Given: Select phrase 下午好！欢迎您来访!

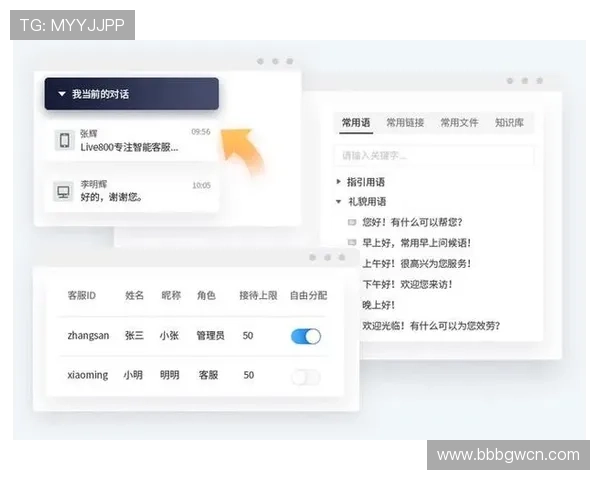Looking at the screenshot, I should 407,284.
